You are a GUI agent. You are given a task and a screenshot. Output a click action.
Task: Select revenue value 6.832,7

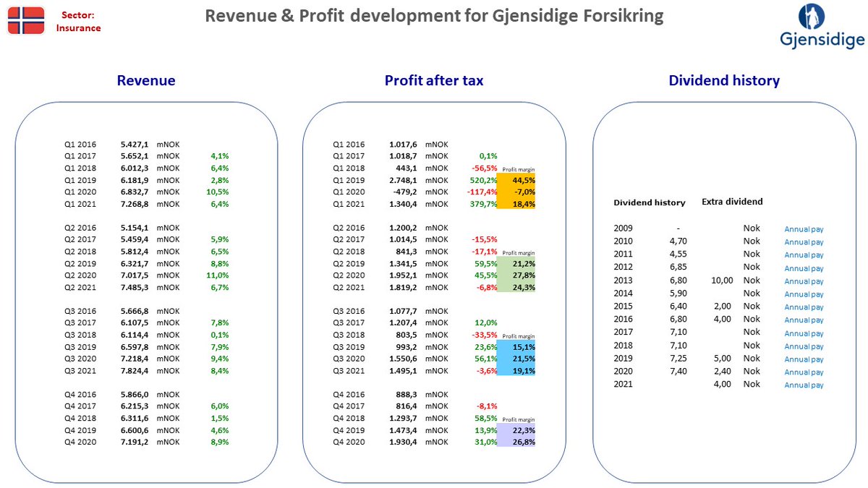pos(135,192)
